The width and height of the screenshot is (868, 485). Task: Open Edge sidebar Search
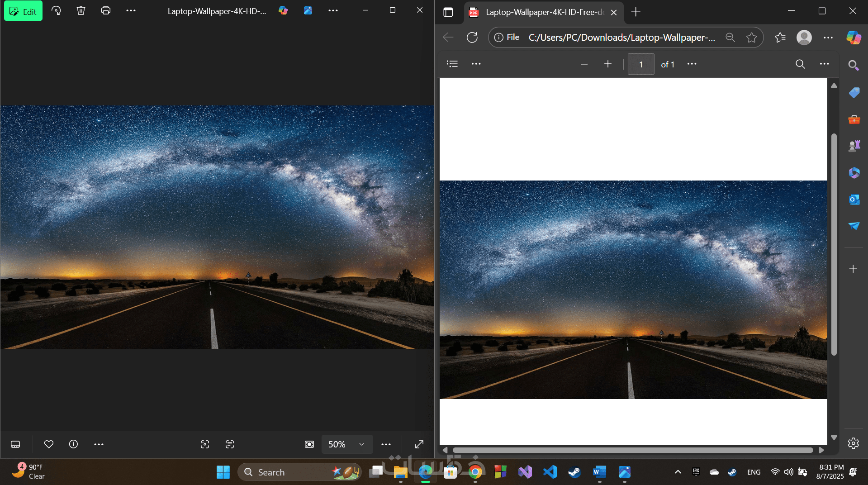[854, 65]
